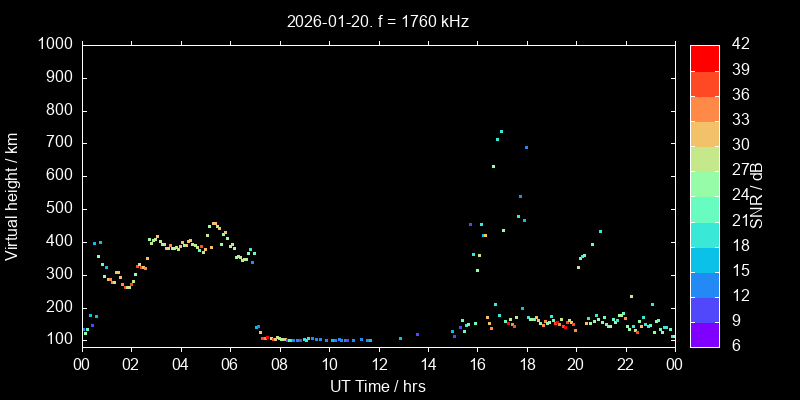Choose the light green segment between 24 and 27
Screen dimensions: 800x400
[x=705, y=183]
